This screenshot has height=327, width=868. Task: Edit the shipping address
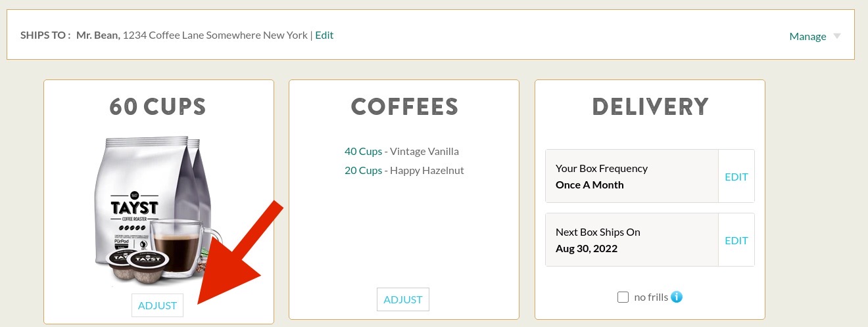pos(324,35)
